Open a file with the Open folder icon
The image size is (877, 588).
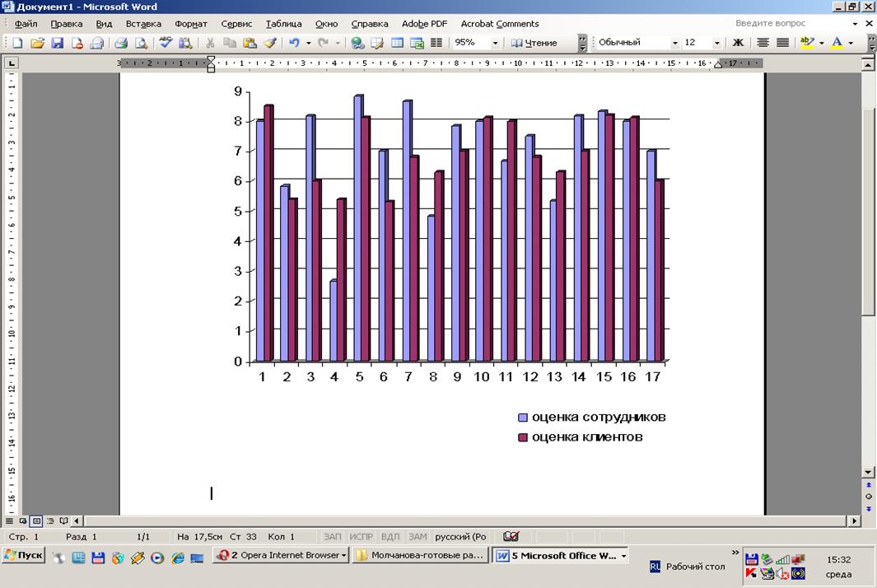pos(37,43)
